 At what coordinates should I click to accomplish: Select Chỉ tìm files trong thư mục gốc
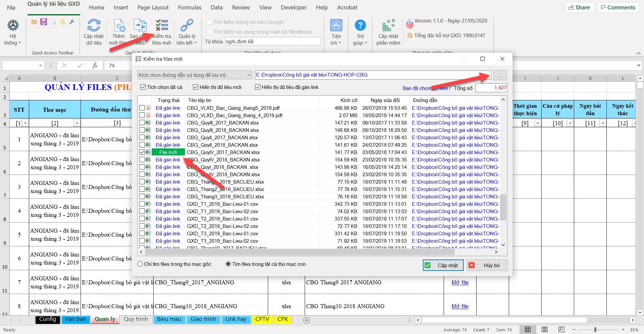140,264
